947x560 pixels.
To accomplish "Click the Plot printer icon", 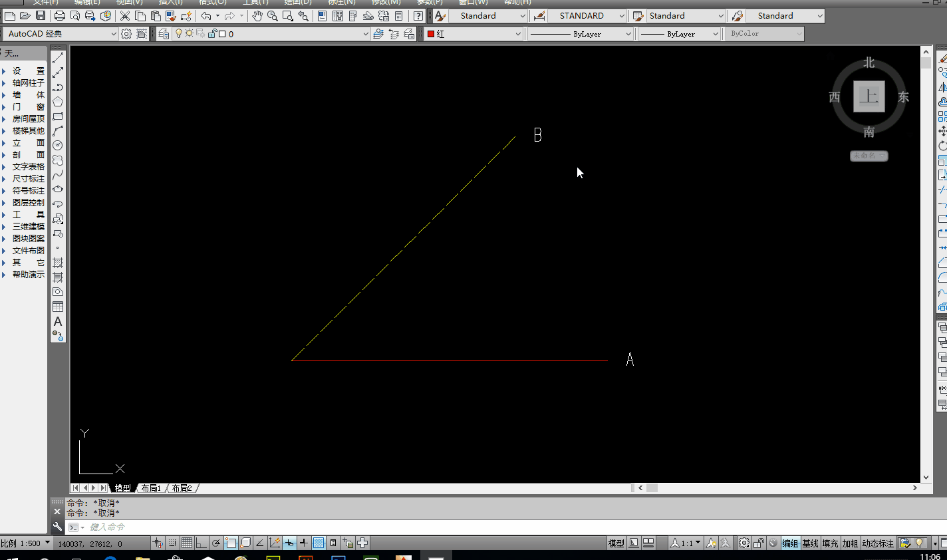I will coord(60,15).
